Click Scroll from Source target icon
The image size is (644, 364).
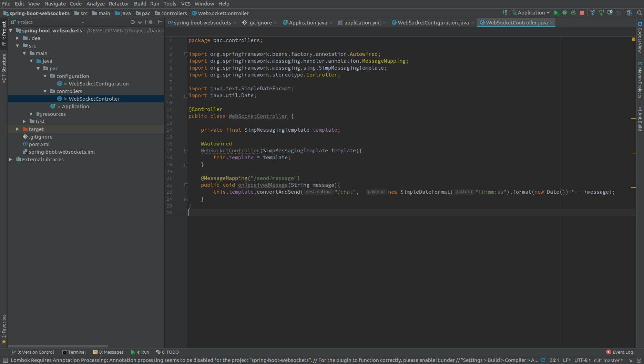pyautogui.click(x=133, y=22)
